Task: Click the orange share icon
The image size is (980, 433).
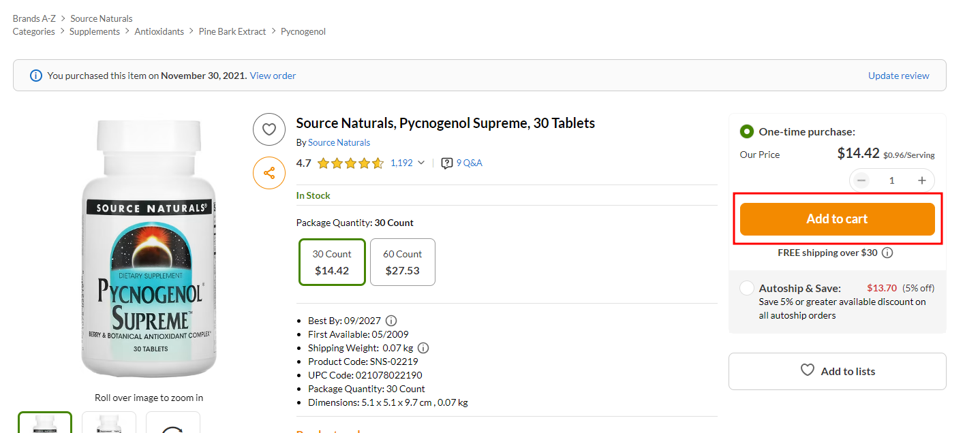Action: 269,173
